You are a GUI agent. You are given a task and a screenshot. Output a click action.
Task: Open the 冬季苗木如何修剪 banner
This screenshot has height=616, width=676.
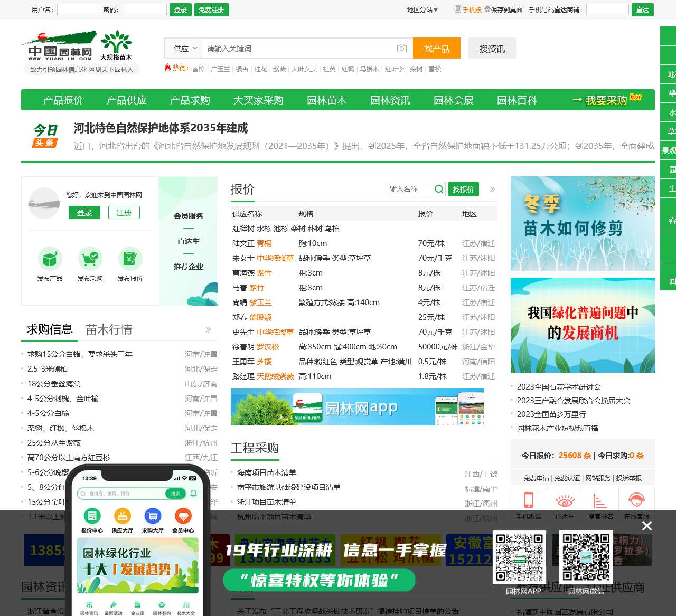point(583,224)
